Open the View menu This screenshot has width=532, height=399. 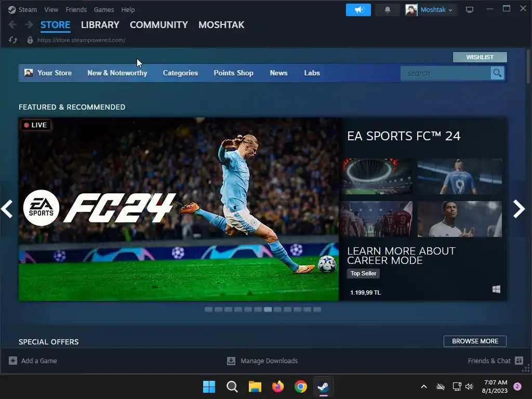51,9
